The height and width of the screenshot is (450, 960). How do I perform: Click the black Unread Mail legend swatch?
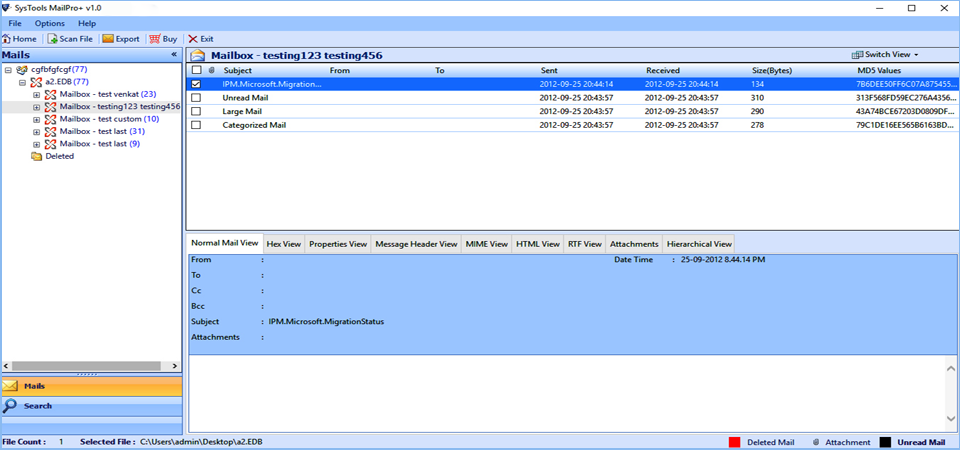tap(885, 442)
